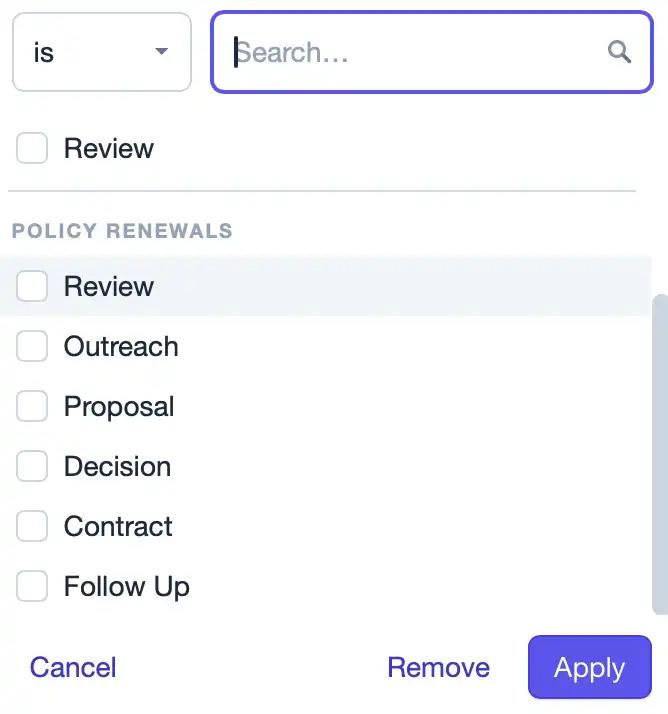Screen dimensions: 668x714
Task: Tick the Follow Up checkbox
Action: tap(32, 586)
